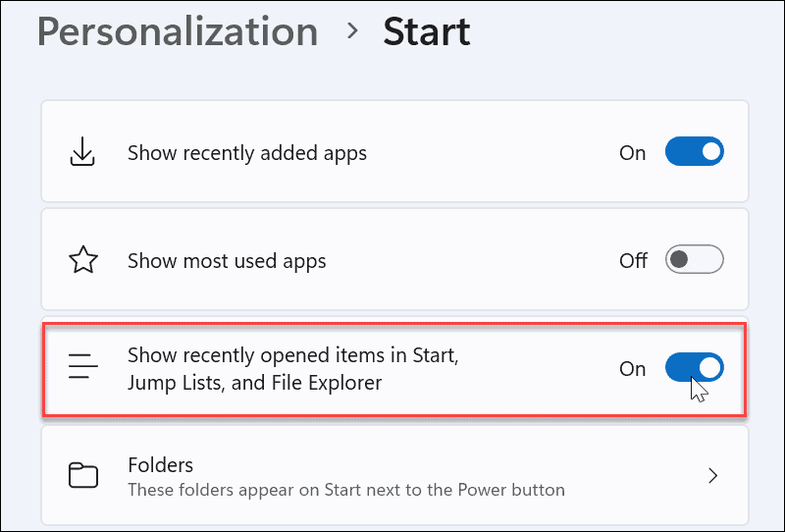Click the star icon for most used apps

coord(83,261)
